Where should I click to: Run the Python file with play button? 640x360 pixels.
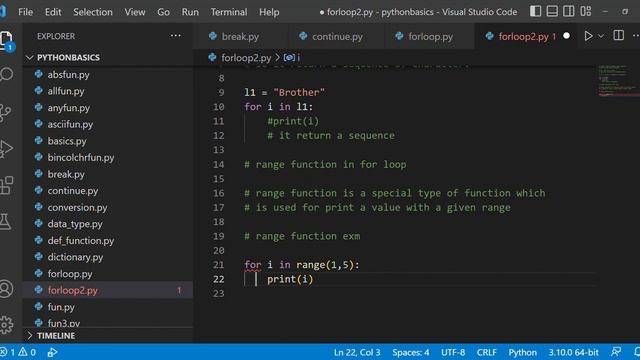click(x=588, y=36)
